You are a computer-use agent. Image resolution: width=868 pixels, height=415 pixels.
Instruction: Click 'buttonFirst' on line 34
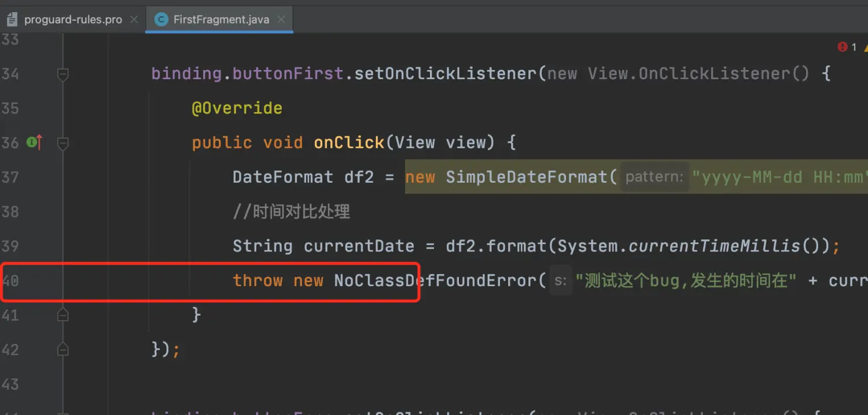288,74
